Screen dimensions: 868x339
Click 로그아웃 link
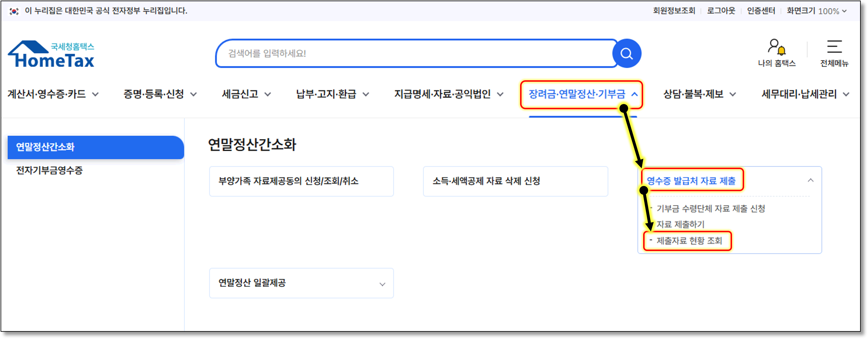tap(721, 11)
